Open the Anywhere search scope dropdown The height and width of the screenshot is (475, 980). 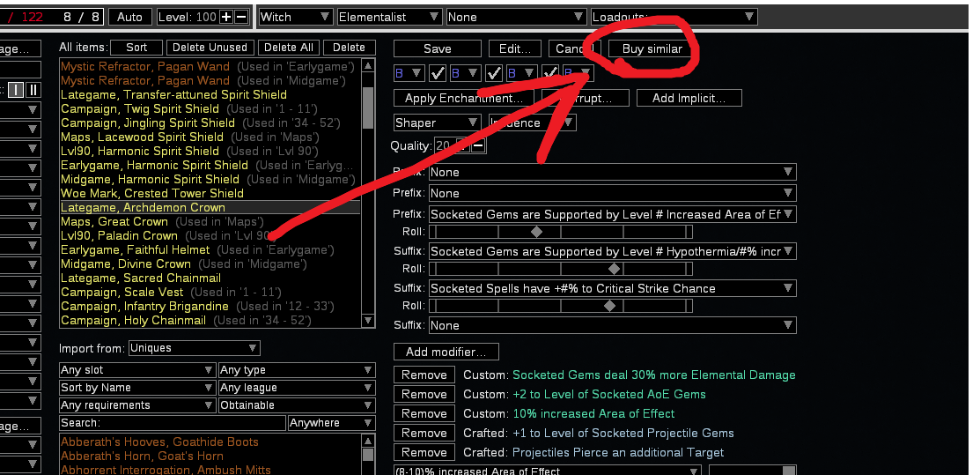click(x=331, y=422)
